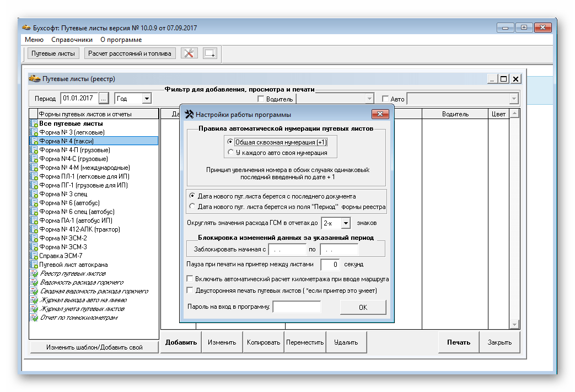Click icon next to Форма № 4-П (грузовые)
Screen dimensions: 575x392
pyautogui.click(x=34, y=150)
